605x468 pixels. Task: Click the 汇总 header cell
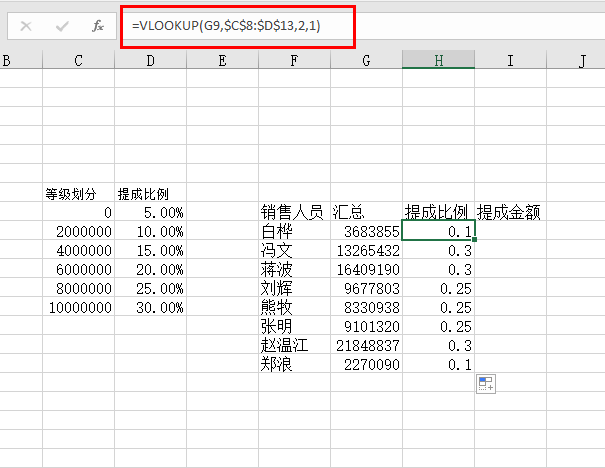[x=366, y=212]
